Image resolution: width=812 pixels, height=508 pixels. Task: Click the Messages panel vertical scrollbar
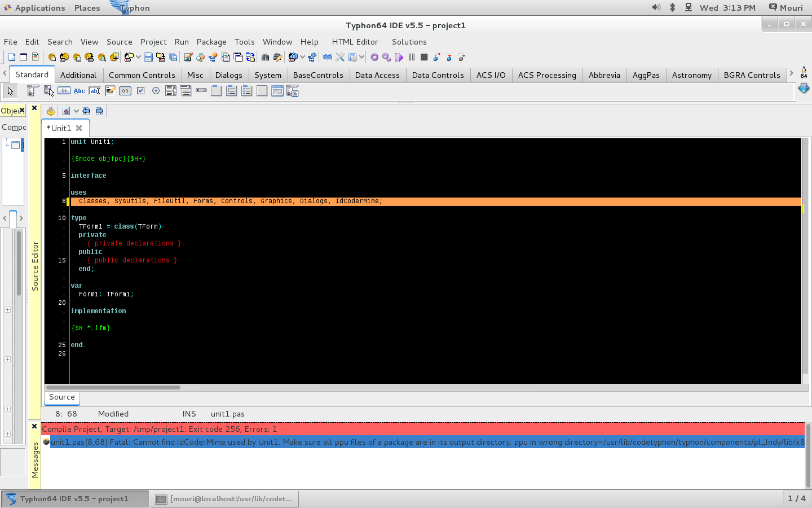[808, 455]
